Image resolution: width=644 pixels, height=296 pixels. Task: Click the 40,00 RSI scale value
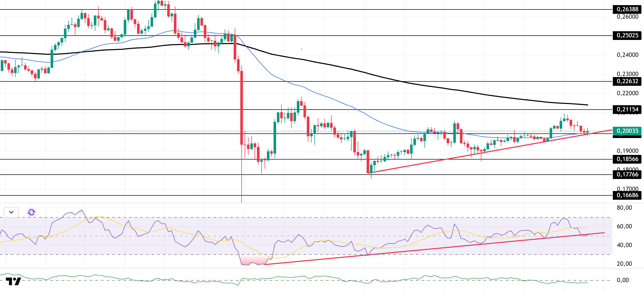pos(624,245)
